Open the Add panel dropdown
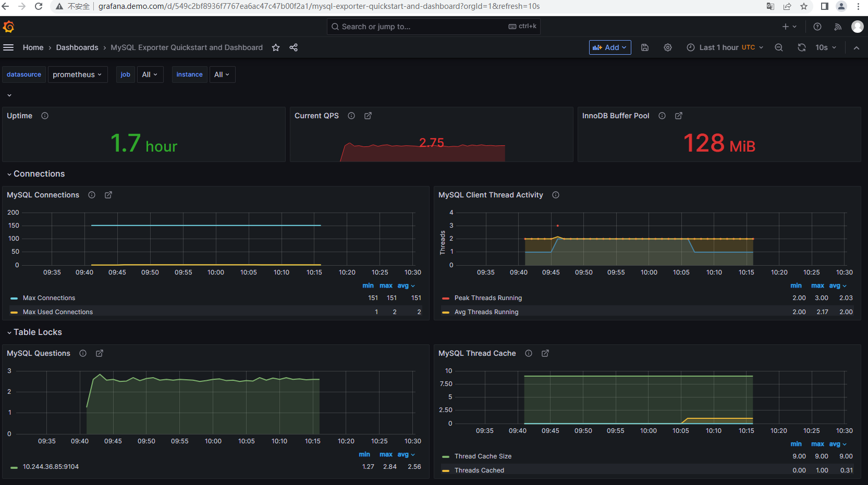 click(x=610, y=47)
